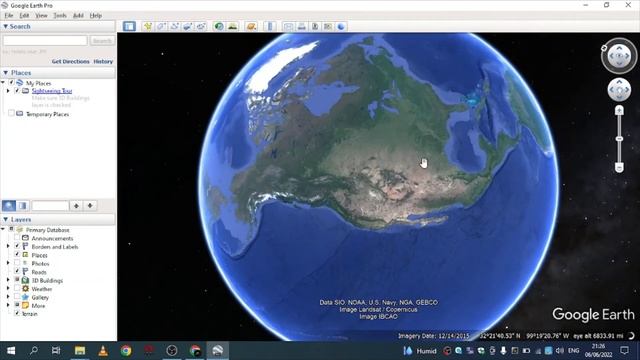Click the Places panel view toggle next to the magnifier
Screen dimensions: 640x360
pos(22,206)
